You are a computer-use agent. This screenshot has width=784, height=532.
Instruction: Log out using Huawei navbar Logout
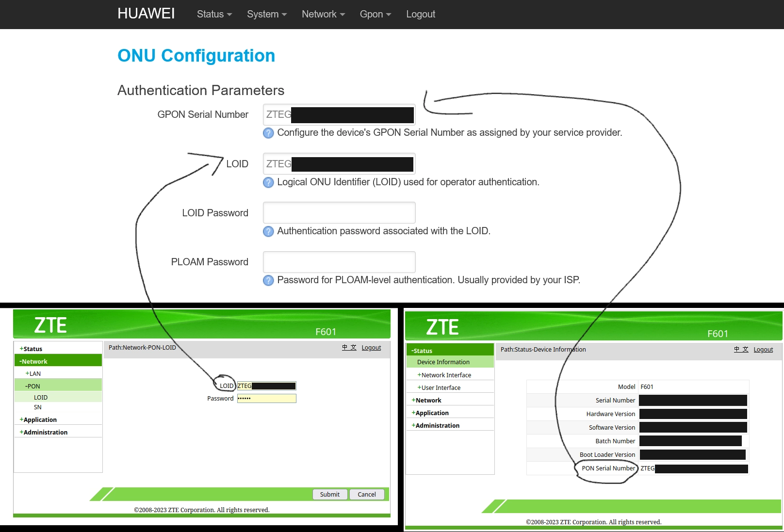coord(421,14)
